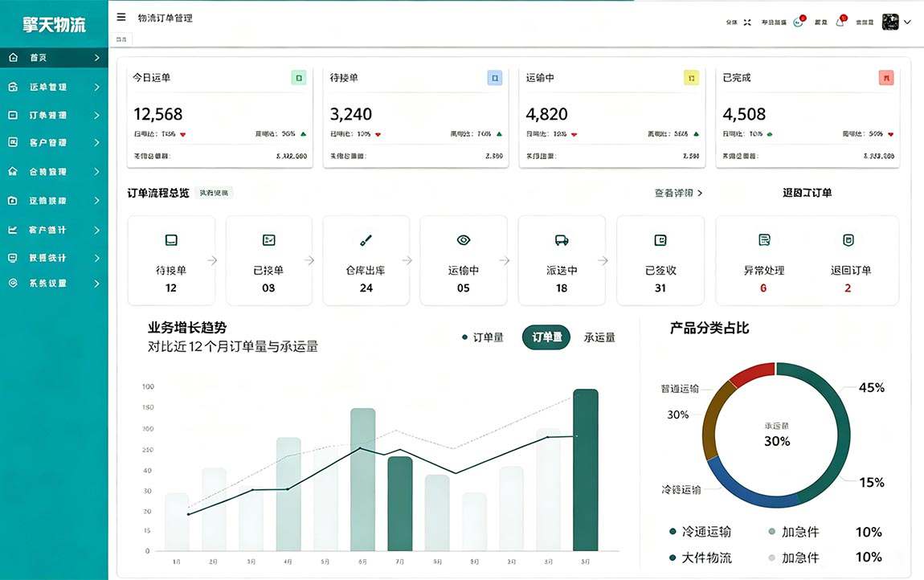Image resolution: width=924 pixels, height=580 pixels.
Task: Select the small page tab under the title
Action: pos(121,39)
